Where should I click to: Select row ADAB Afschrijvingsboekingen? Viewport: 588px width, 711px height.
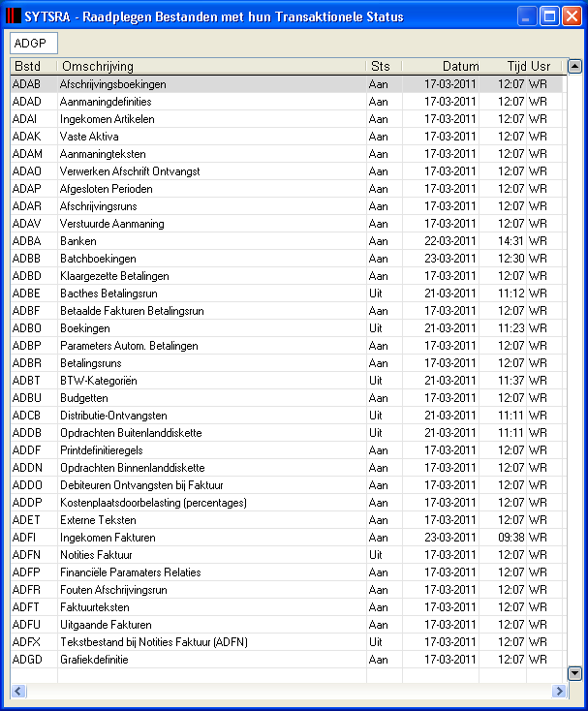[287, 84]
